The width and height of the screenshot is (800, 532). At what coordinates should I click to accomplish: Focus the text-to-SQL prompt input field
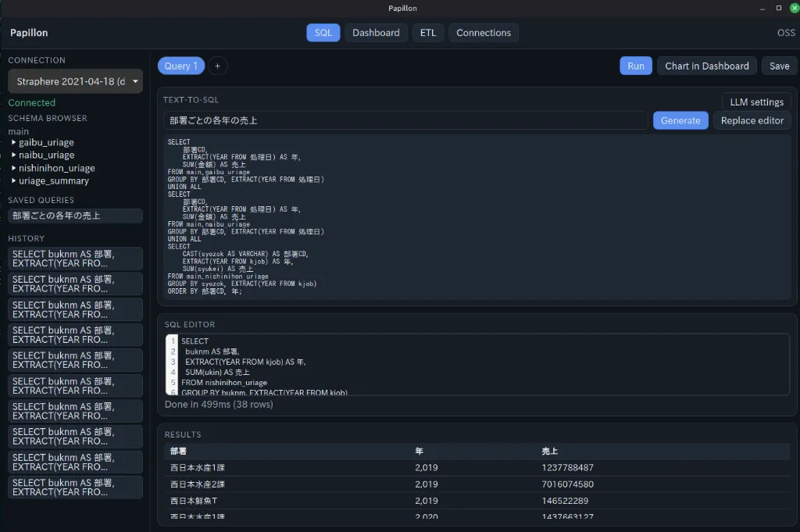(405, 120)
